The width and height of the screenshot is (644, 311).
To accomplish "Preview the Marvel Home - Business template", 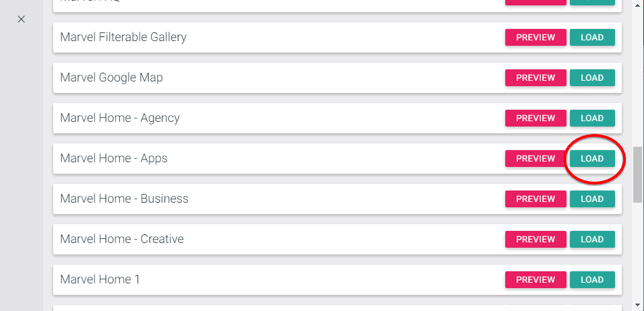I will click(536, 199).
